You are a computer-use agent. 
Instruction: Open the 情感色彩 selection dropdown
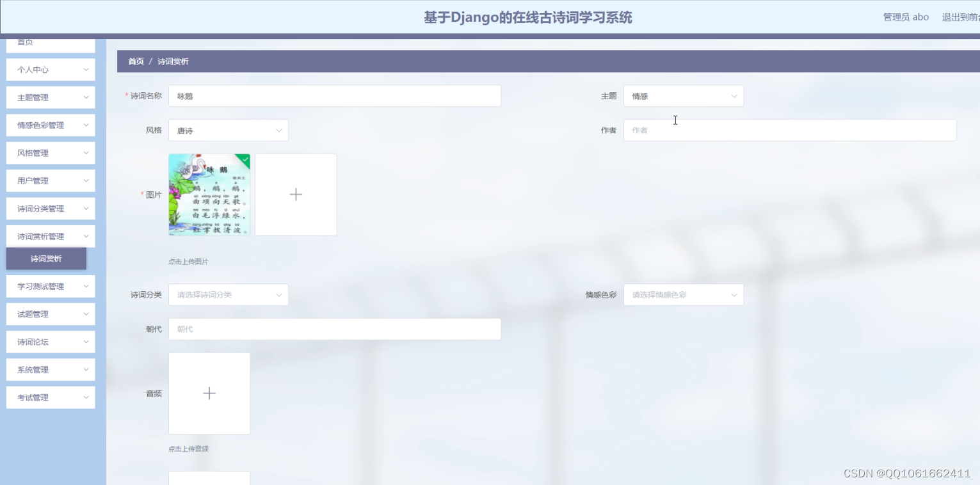tap(683, 294)
